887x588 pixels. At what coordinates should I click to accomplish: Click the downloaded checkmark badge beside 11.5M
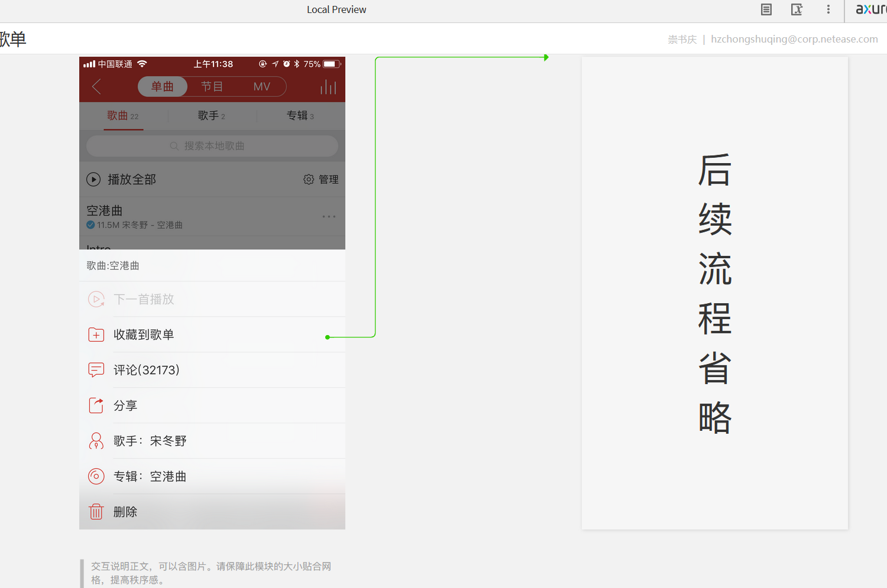coord(90,225)
